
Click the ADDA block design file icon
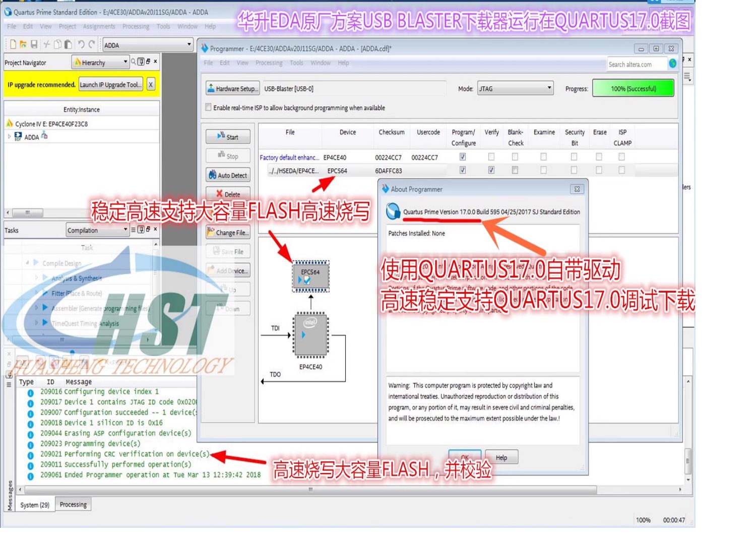click(x=19, y=136)
